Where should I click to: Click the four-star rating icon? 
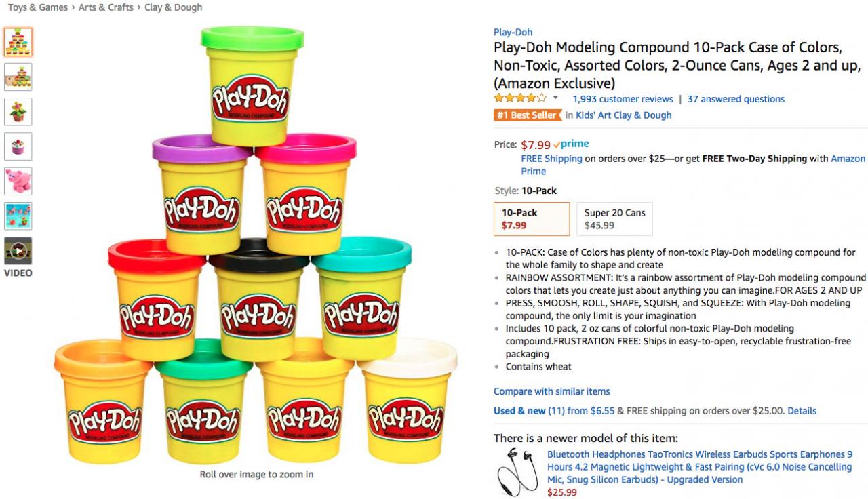[519, 98]
